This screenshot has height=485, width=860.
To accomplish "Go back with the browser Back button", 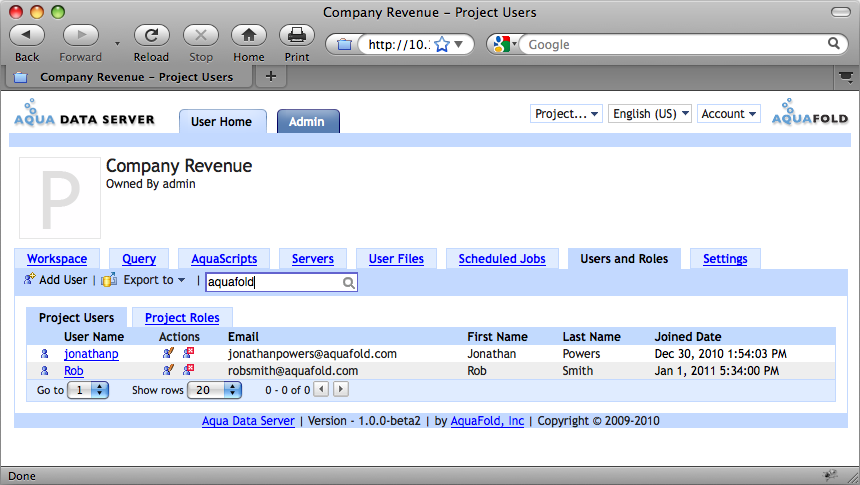I will (x=27, y=35).
